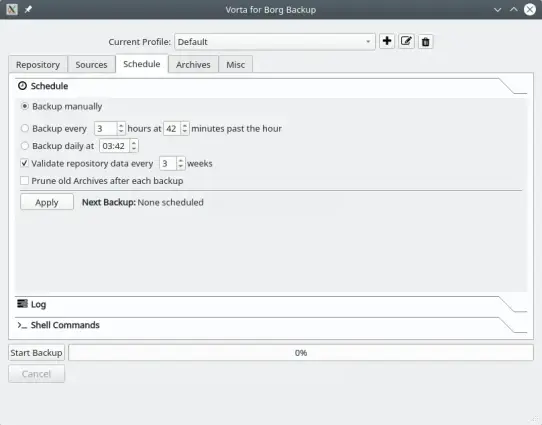Click the Shell Commands prompt icon

tap(22, 325)
